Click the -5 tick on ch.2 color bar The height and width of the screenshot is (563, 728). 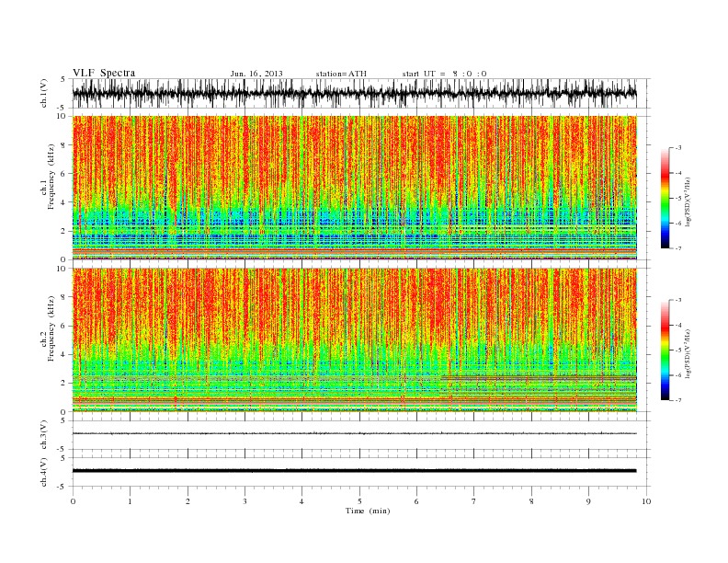pyautogui.click(x=677, y=350)
